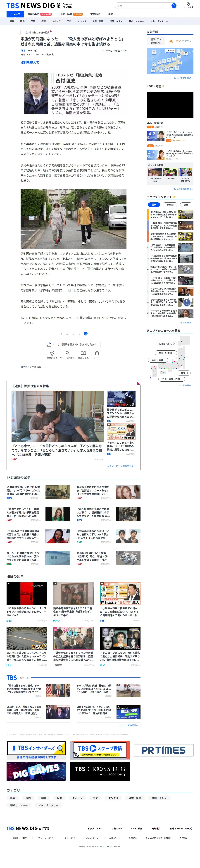Select the 最新 ranking filter
Screen dimensions: 200x868
click(x=154, y=205)
